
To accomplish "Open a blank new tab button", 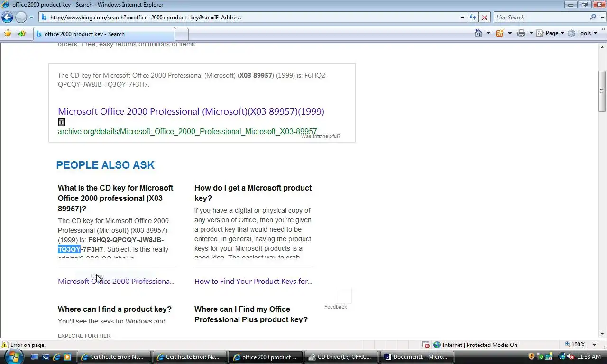I will (182, 34).
